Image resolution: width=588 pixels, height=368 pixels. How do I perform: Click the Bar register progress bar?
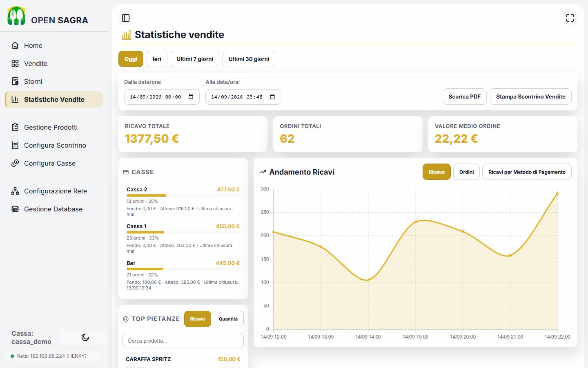coord(183,269)
